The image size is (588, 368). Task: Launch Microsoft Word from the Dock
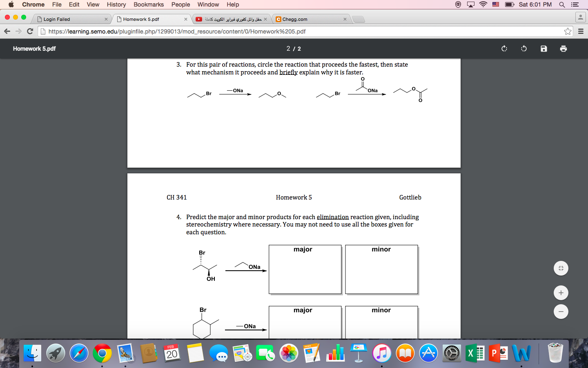tap(521, 352)
